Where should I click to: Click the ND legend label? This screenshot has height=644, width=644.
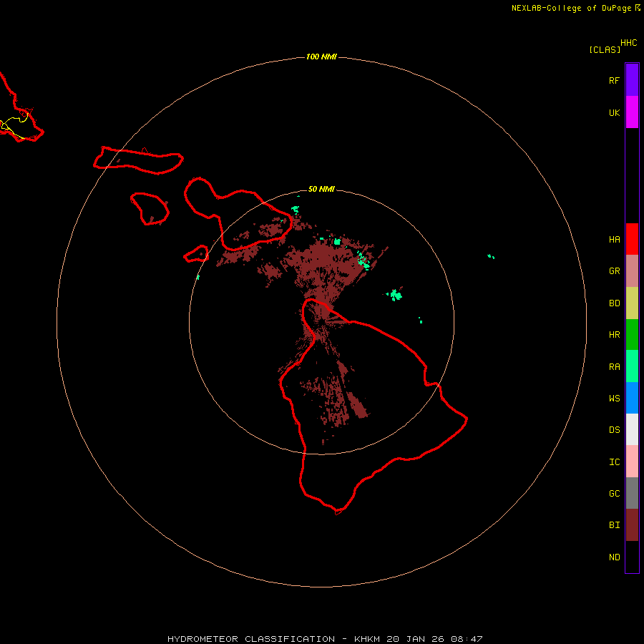click(x=614, y=557)
